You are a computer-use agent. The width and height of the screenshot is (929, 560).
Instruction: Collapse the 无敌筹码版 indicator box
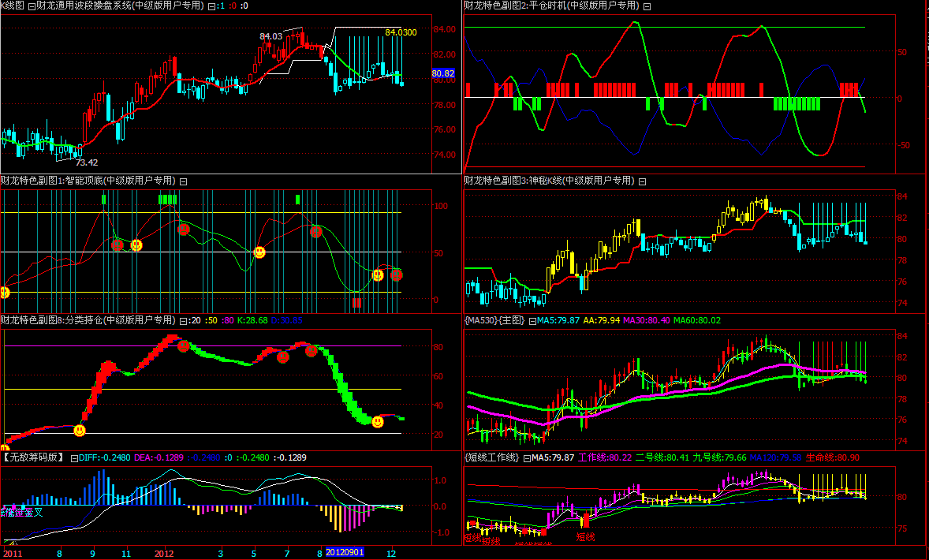click(75, 457)
